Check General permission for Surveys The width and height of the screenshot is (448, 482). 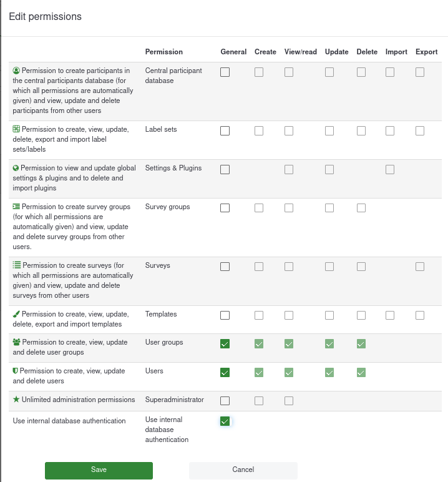tap(225, 267)
